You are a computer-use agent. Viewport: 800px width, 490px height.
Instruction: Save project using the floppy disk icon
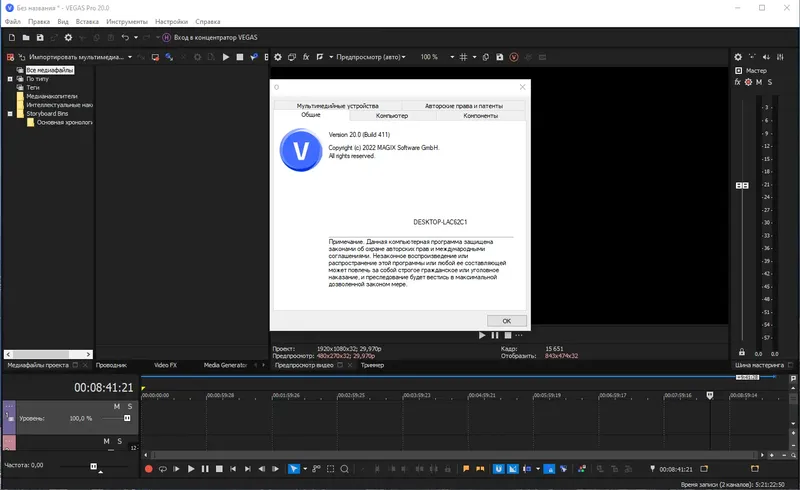point(40,38)
